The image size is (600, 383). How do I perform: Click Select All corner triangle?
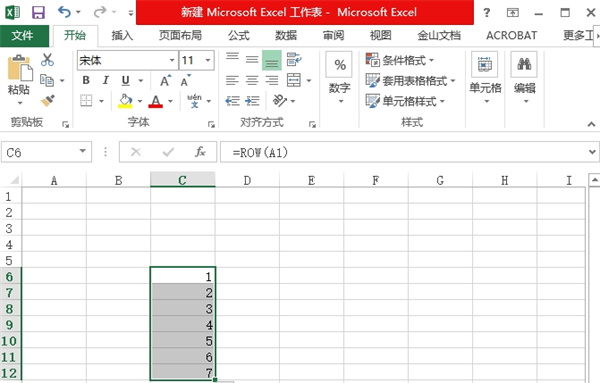coord(14,179)
